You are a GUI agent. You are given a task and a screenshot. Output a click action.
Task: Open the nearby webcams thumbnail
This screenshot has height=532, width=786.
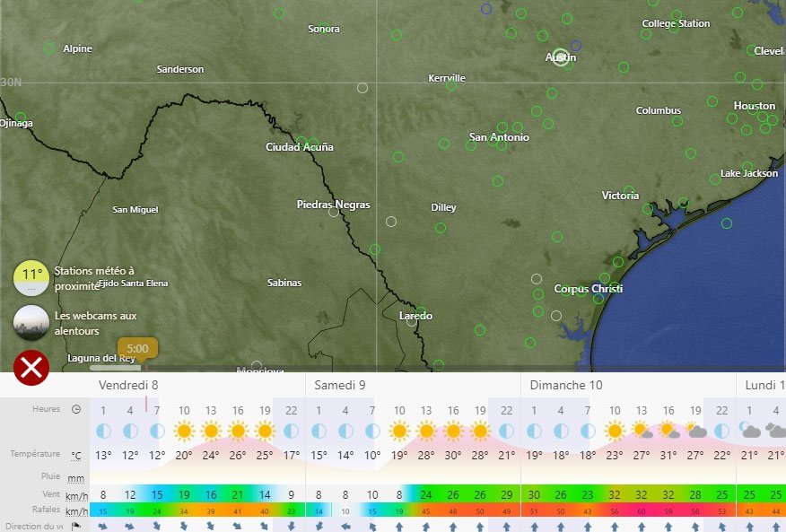click(x=31, y=322)
